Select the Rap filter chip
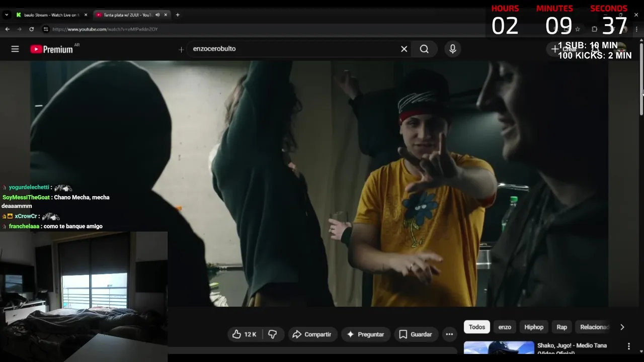Viewport: 644px width, 362px height. [x=562, y=327]
